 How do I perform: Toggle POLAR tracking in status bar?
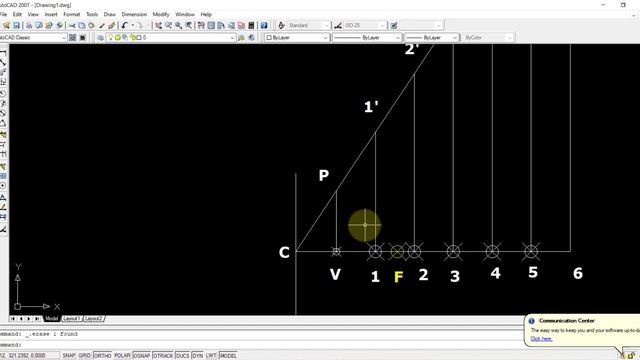click(122, 356)
